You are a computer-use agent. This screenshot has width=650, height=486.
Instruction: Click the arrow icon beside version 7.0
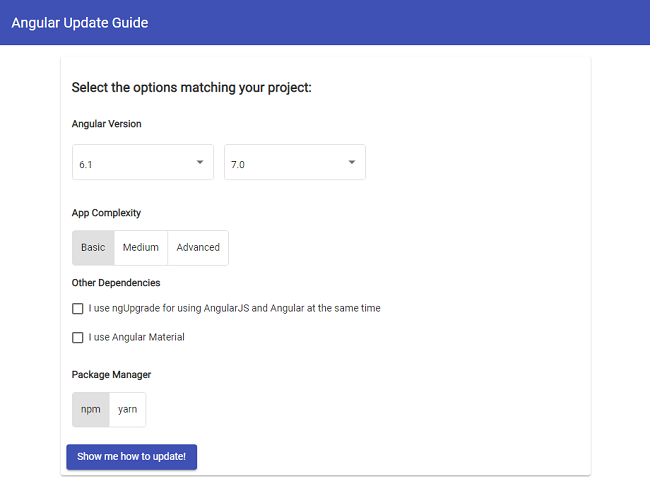(x=351, y=162)
